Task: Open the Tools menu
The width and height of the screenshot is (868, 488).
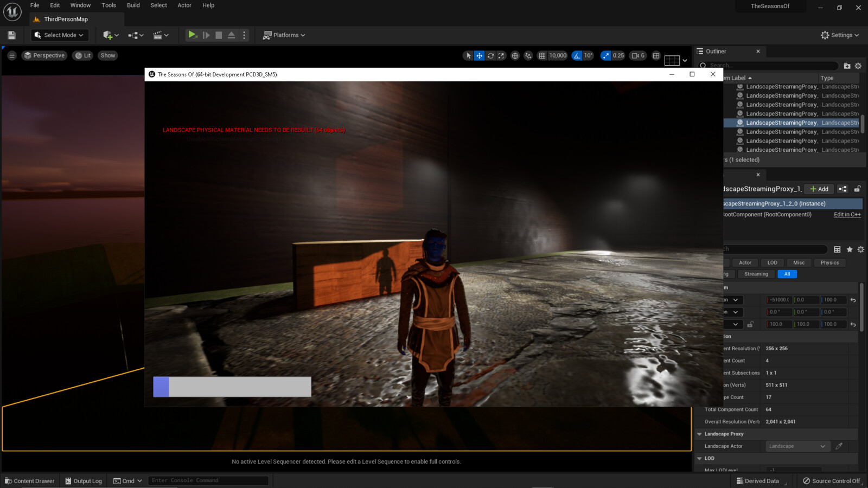Action: click(x=108, y=5)
